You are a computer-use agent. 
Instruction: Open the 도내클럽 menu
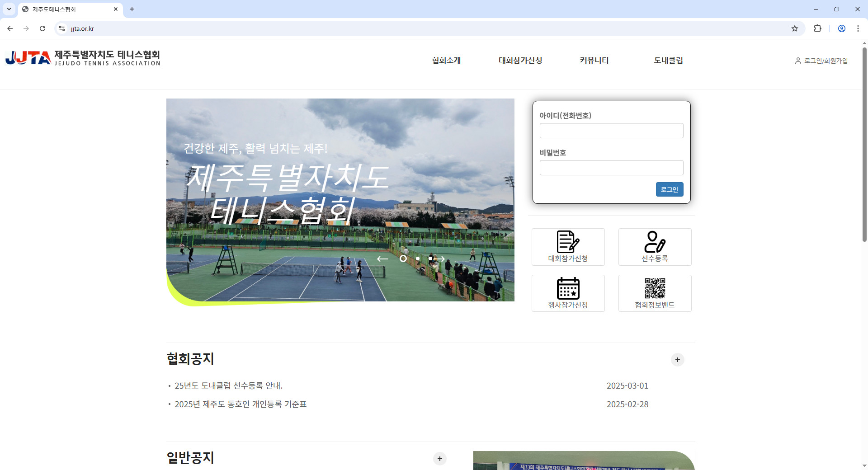click(669, 61)
